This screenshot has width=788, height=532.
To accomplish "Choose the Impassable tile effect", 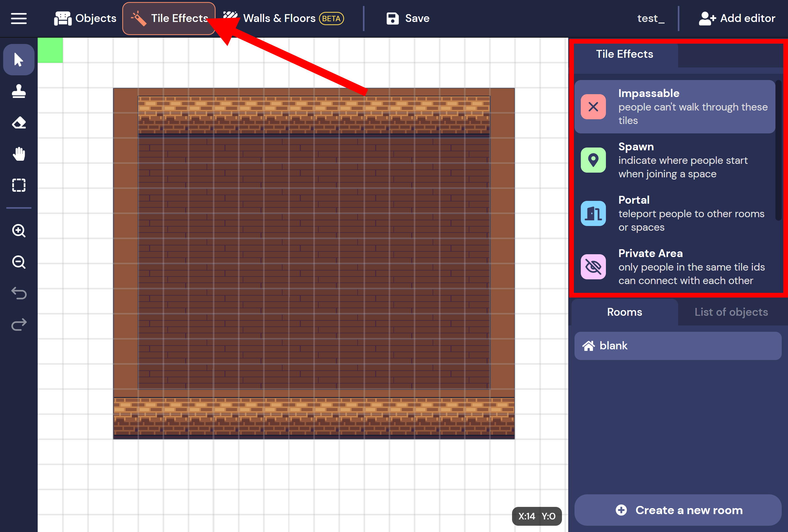I will 674,107.
